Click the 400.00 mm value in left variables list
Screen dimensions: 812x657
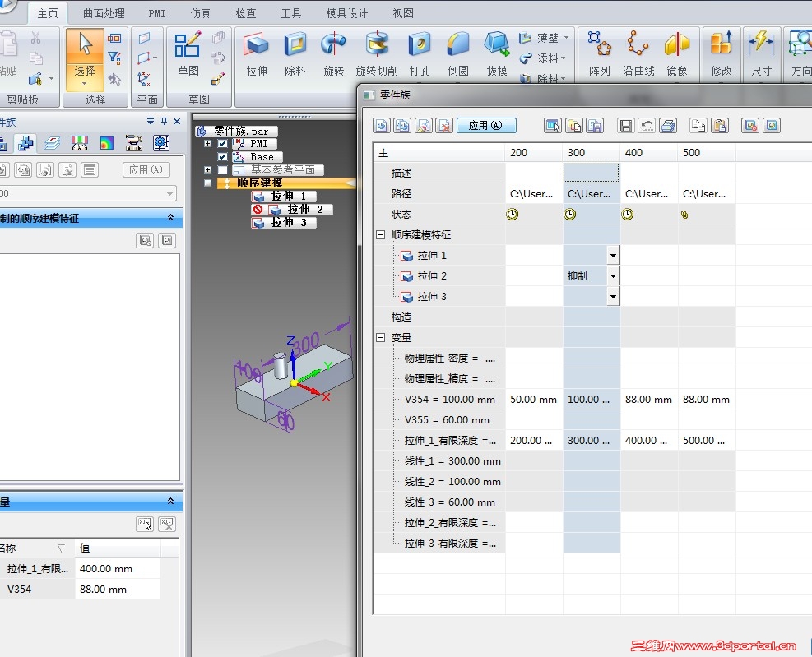(118, 568)
